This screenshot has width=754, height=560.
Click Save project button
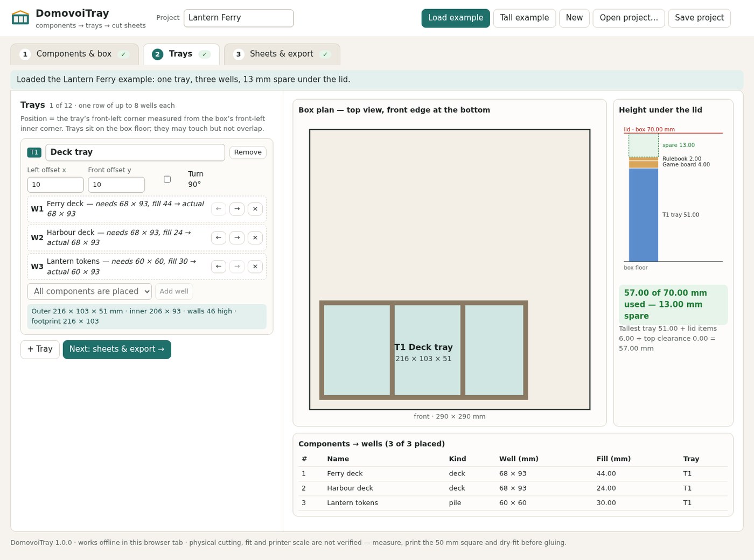point(699,18)
